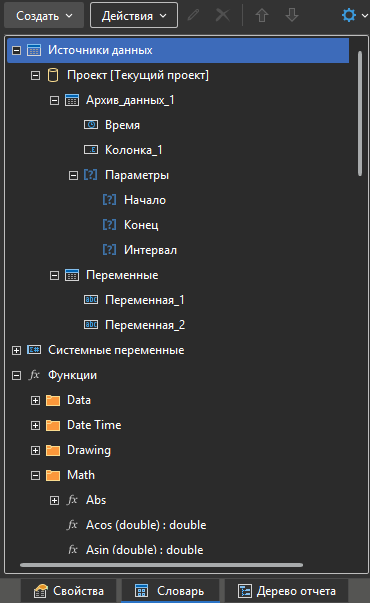Click the parameter icon beside Конец

coord(109,225)
